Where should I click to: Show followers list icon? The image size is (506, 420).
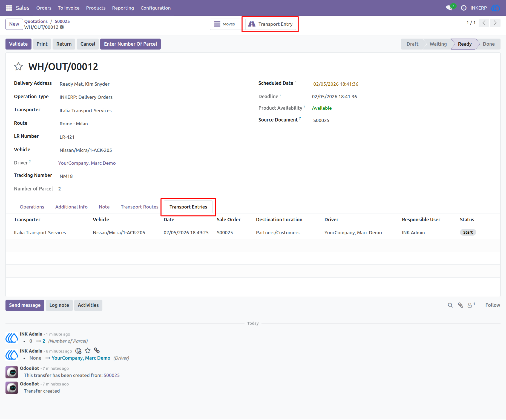click(x=471, y=305)
